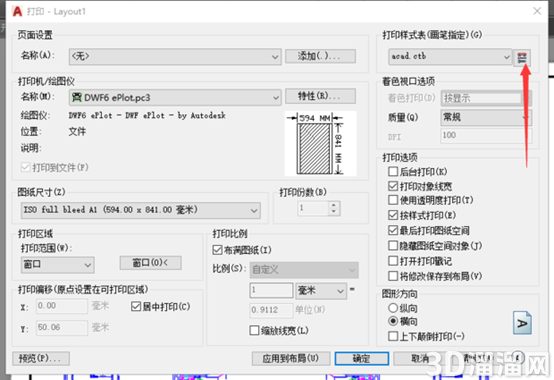Screen dimensions: 554x380
Task: Click the 确定 button
Action: pos(362,358)
